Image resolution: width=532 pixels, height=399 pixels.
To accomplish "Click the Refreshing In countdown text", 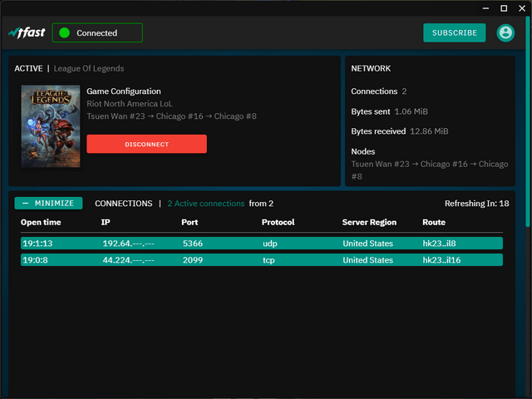I will pyautogui.click(x=476, y=203).
